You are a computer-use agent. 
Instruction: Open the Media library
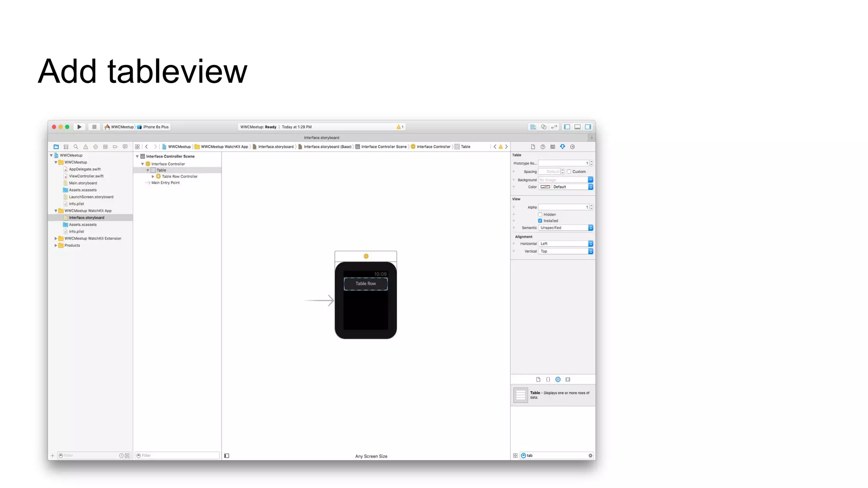pos(568,380)
